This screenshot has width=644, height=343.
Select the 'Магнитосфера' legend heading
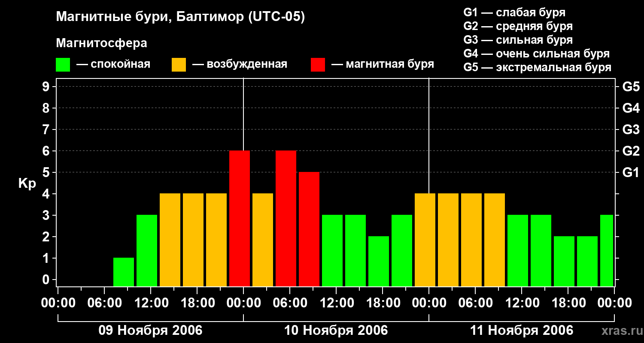[x=101, y=43]
